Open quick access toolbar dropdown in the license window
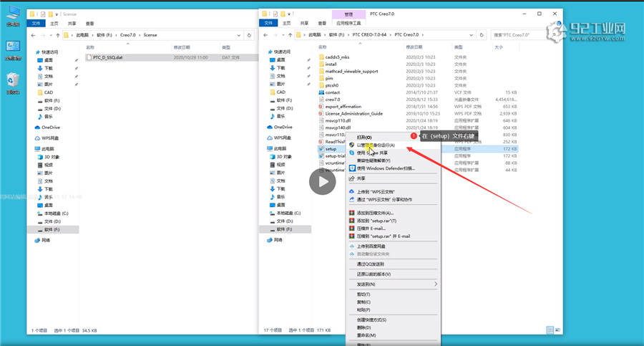 (x=57, y=14)
